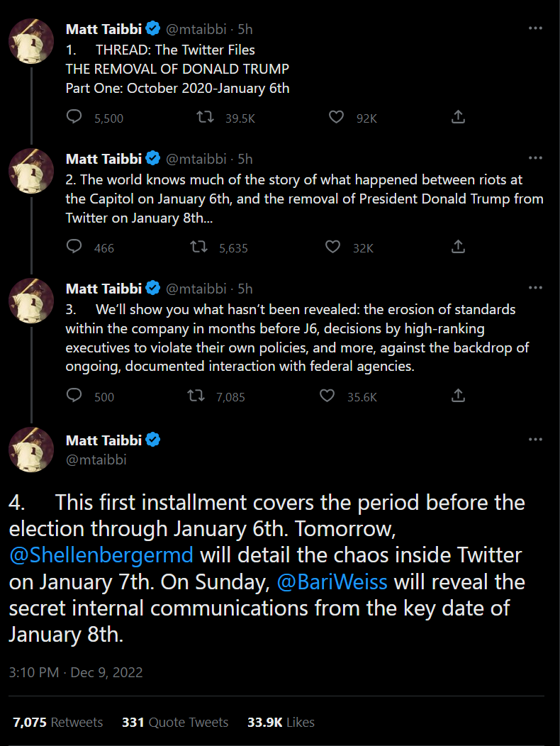The height and width of the screenshot is (746, 560).
Task: Like the first tweet with 92K likes
Action: 337,118
